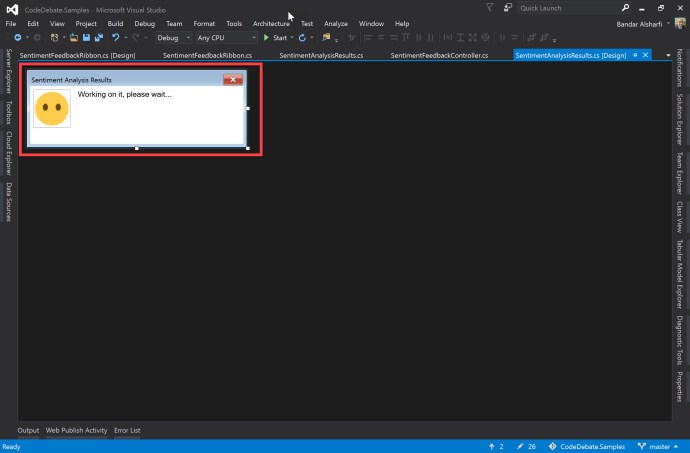The image size is (690, 453).
Task: Click the Bandar Alsharfi account name
Action: (x=640, y=23)
